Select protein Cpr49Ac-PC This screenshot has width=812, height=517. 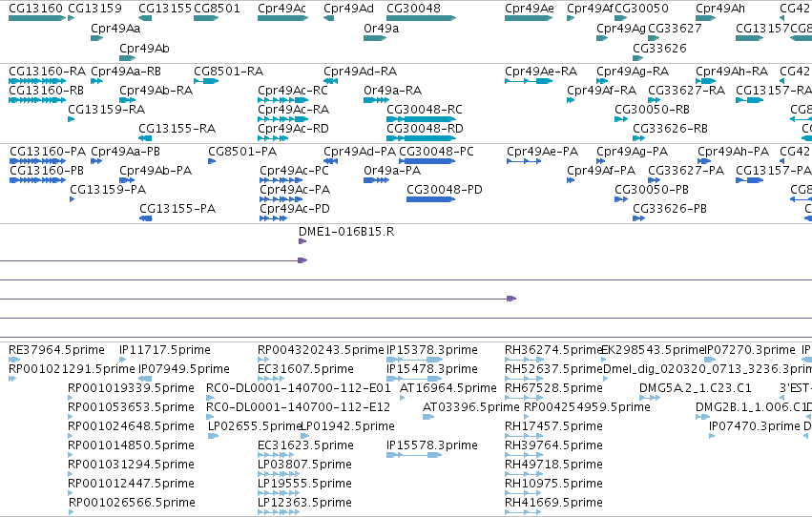[x=294, y=171]
